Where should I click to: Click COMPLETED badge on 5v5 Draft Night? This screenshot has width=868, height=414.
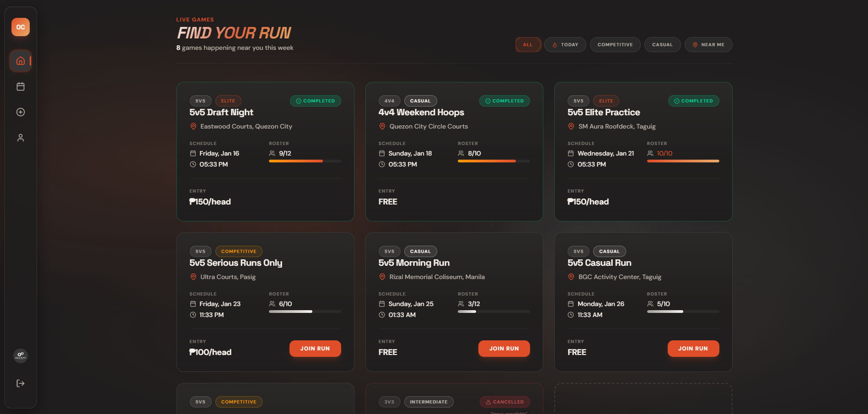coord(316,101)
